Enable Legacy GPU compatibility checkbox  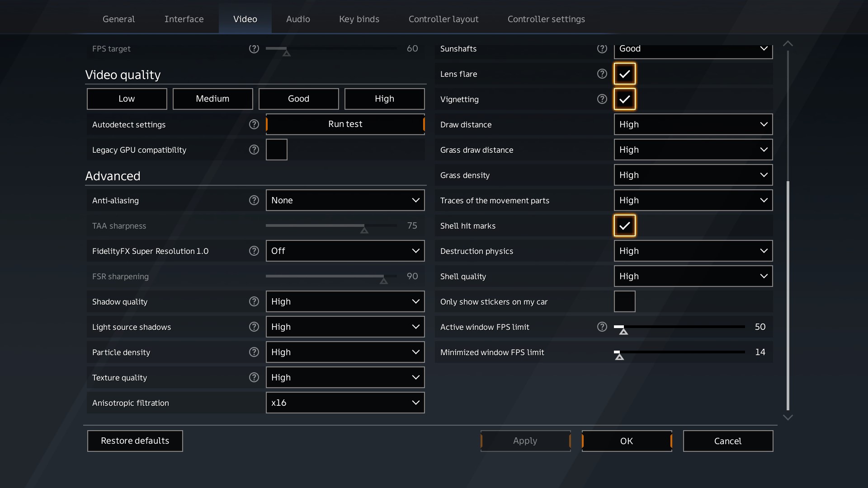coord(277,150)
